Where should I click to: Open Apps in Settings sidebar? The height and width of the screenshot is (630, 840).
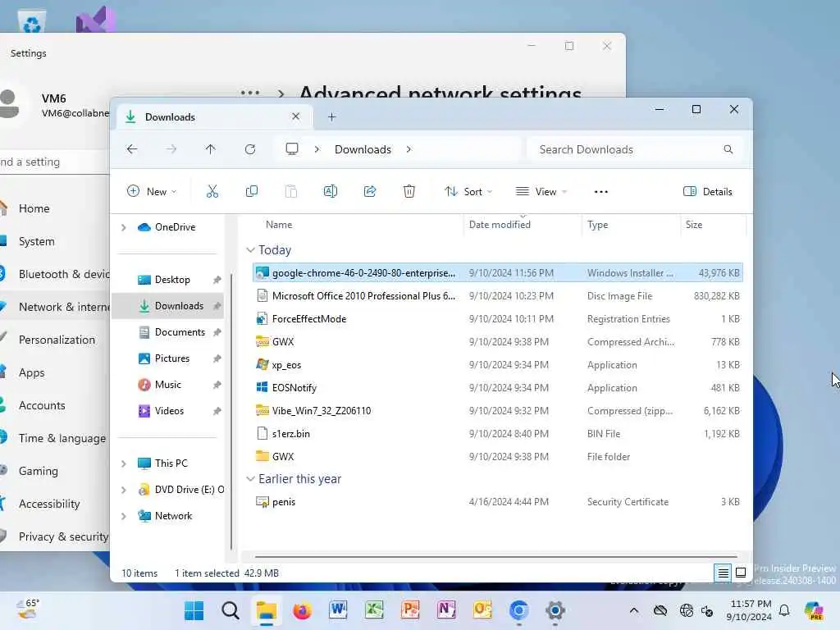32,372
